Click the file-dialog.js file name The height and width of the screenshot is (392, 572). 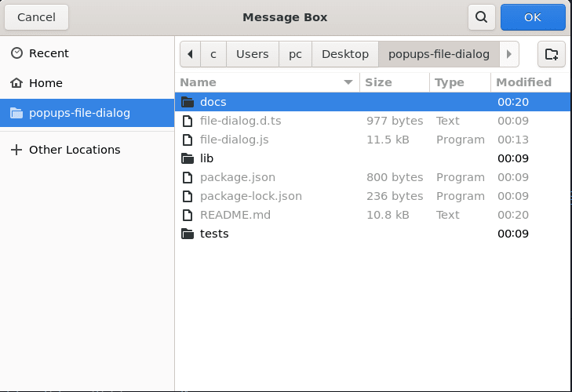coord(234,140)
